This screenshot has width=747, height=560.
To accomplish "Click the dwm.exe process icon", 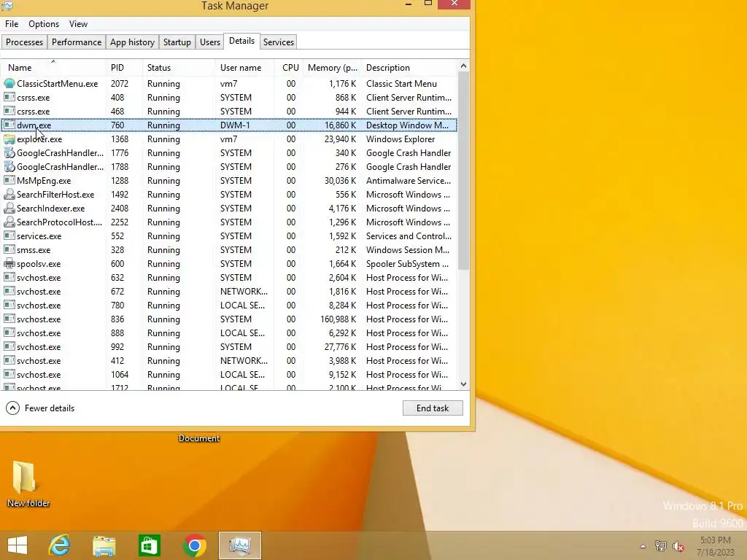I will 9,125.
